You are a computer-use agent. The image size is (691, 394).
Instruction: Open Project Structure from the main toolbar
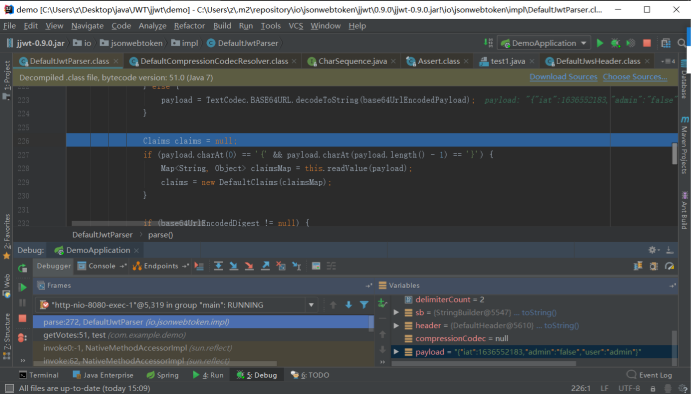pyautogui.click(x=666, y=43)
